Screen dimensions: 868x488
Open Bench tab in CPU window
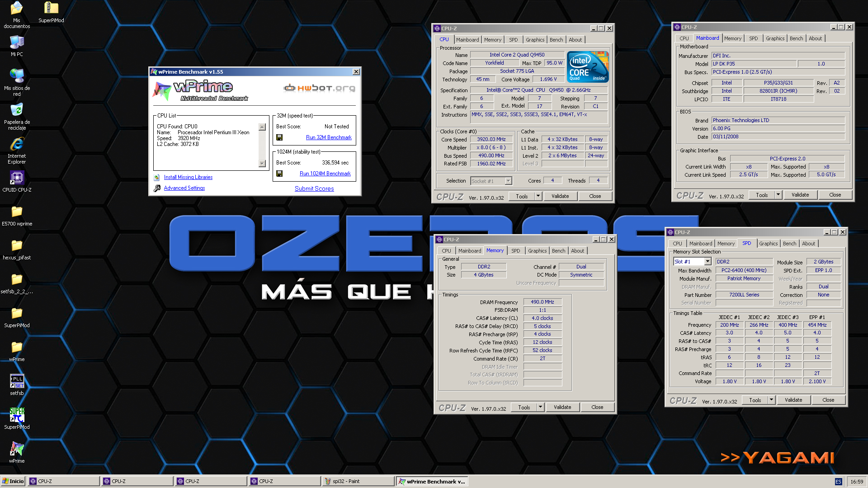pyautogui.click(x=556, y=40)
